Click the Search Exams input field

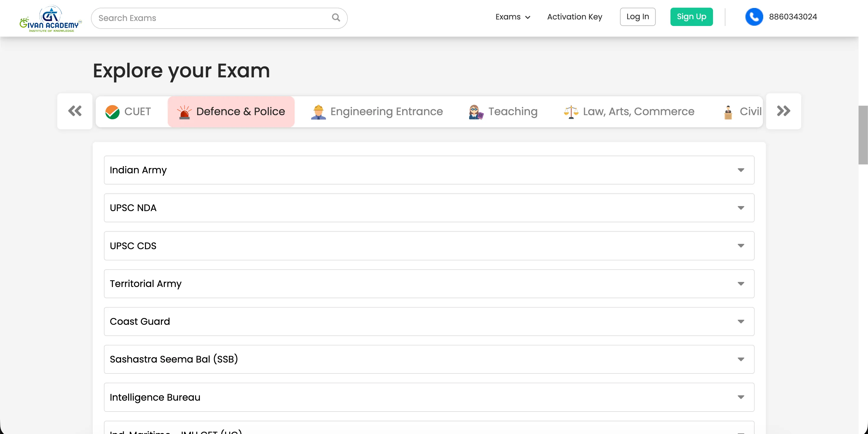click(219, 18)
